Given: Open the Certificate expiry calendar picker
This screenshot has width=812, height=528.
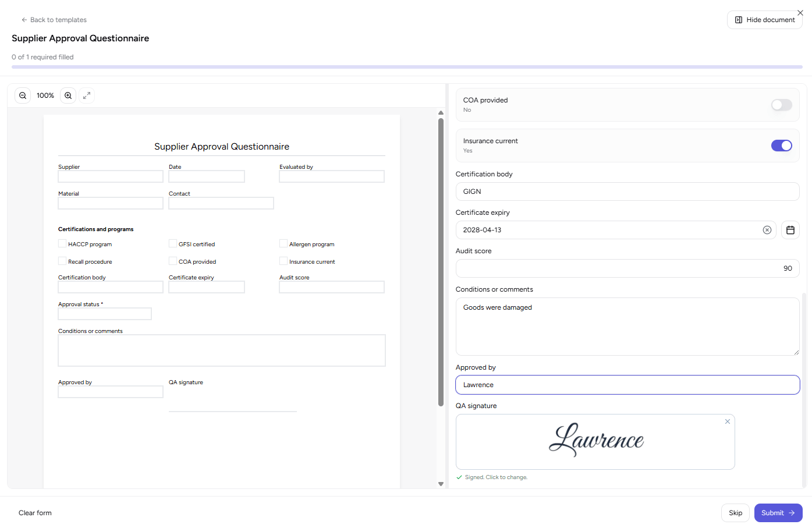Looking at the screenshot, I should coord(790,230).
